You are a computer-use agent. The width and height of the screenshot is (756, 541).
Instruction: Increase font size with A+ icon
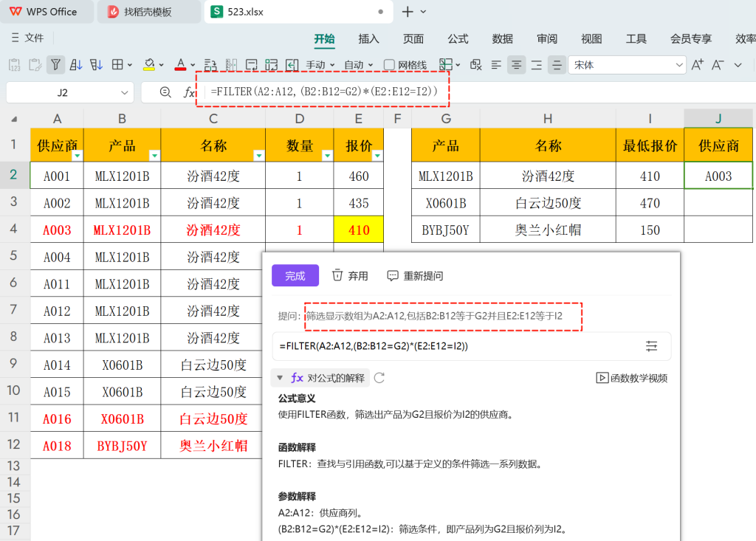tap(697, 65)
